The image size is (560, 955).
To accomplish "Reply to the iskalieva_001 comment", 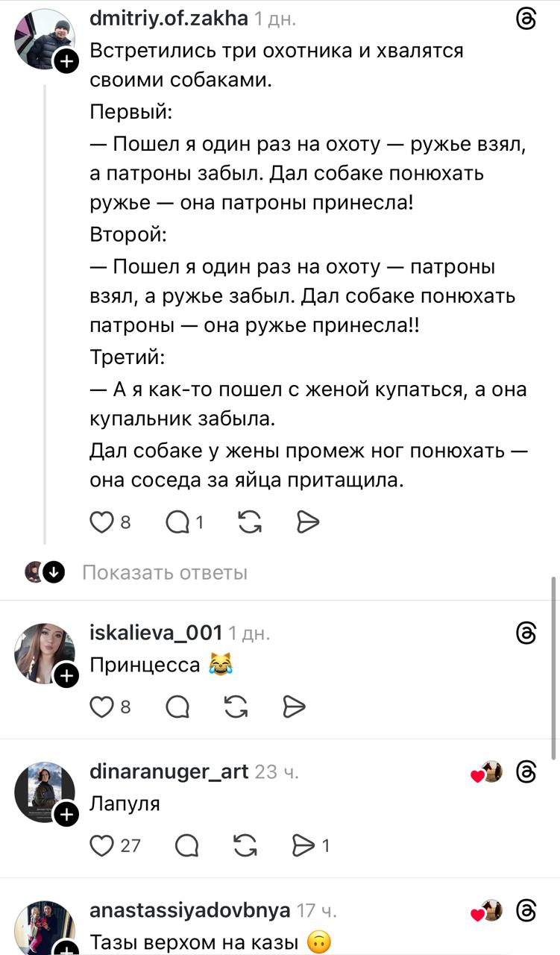I will pyautogui.click(x=177, y=706).
